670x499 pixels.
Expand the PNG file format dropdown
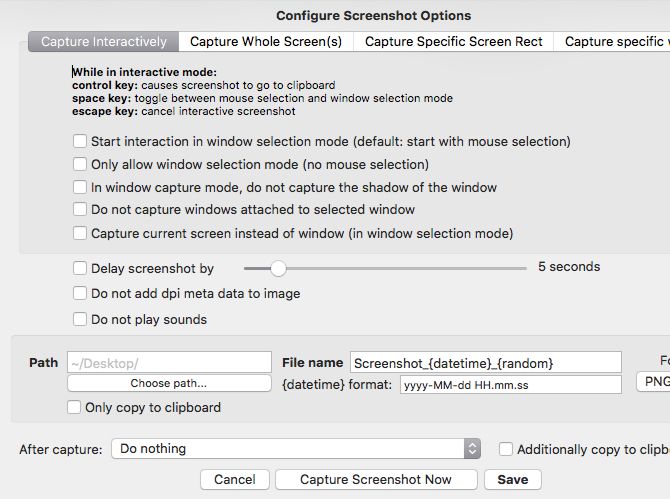tap(652, 382)
